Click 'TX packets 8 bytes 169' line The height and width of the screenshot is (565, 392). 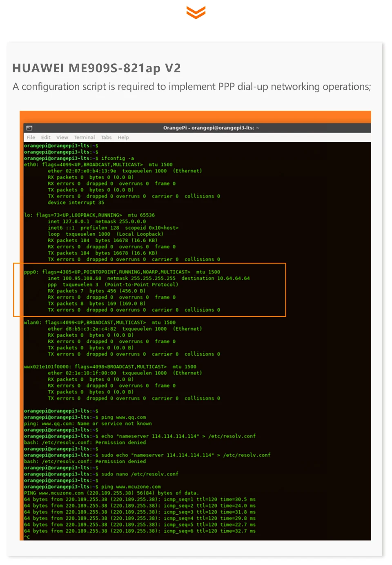pos(97,304)
